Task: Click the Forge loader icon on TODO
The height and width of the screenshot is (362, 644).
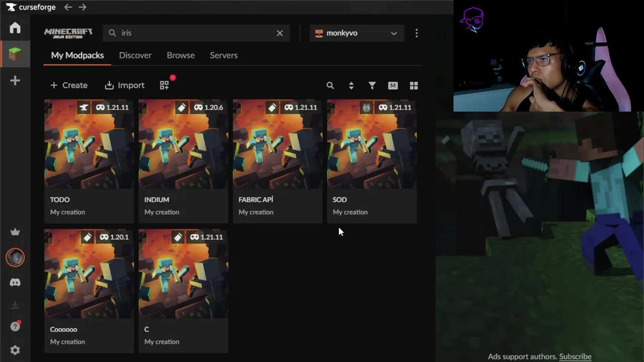Action: pyautogui.click(x=84, y=108)
